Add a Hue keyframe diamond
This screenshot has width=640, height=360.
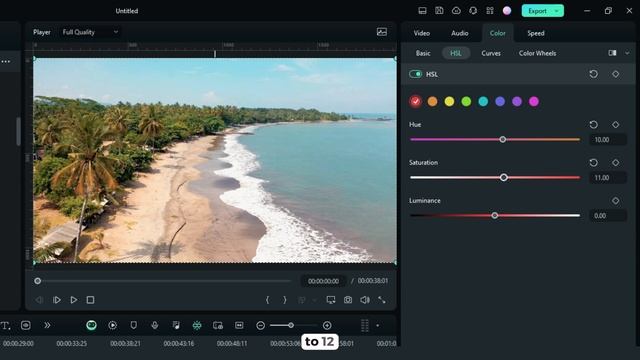(616, 124)
